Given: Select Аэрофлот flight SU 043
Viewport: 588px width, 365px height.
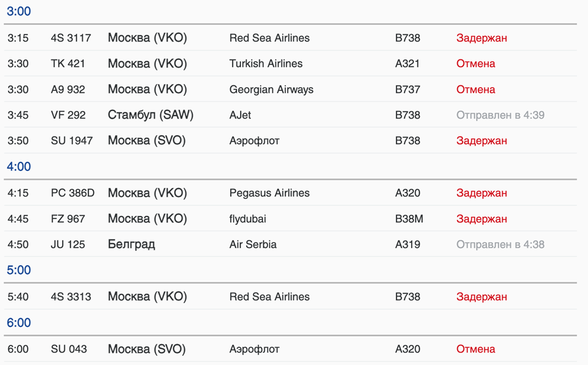Looking at the screenshot, I should [x=69, y=349].
